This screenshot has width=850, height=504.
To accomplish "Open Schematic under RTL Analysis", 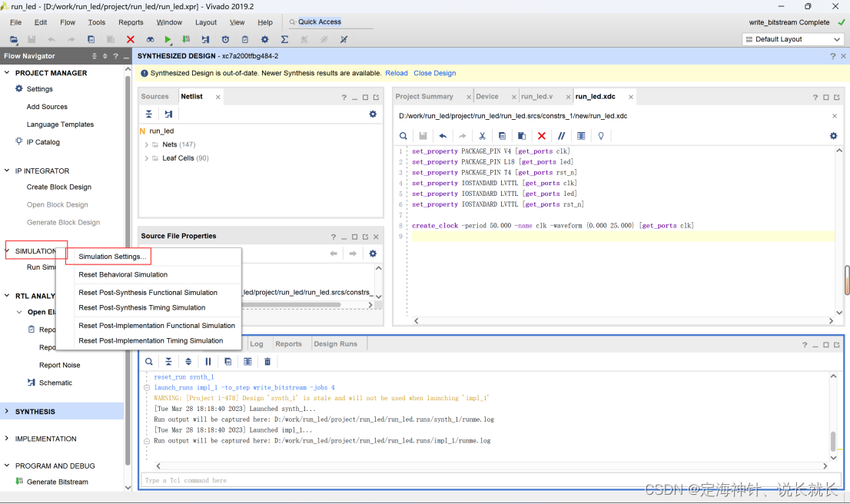I will tap(55, 383).
